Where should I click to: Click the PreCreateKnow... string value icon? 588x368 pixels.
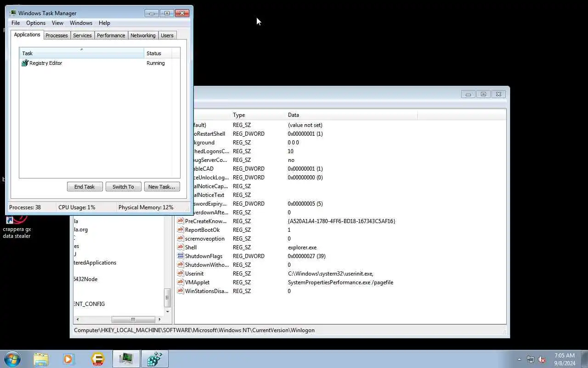click(x=181, y=221)
